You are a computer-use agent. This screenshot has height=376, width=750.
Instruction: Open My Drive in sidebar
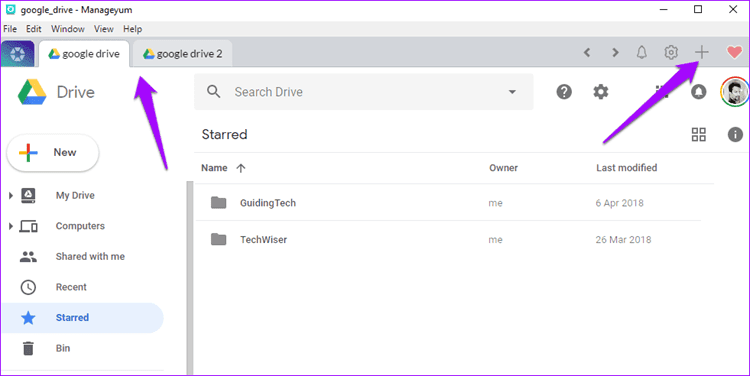[75, 195]
